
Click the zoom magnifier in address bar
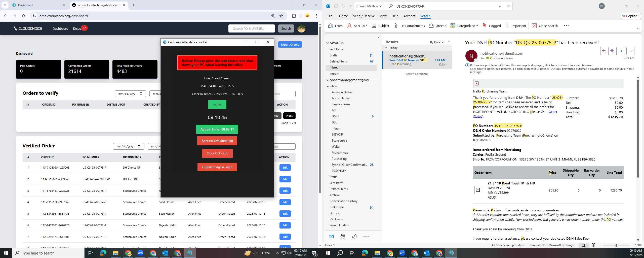(273, 16)
